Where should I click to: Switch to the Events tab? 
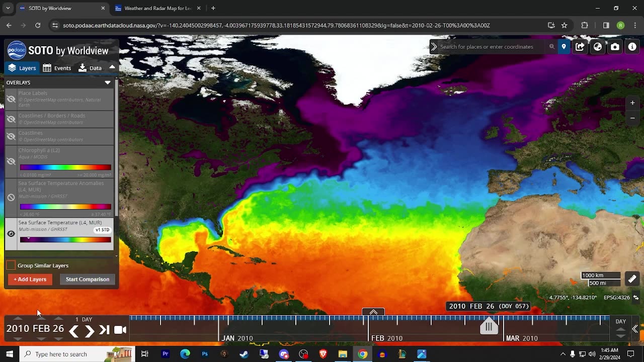tap(57, 68)
